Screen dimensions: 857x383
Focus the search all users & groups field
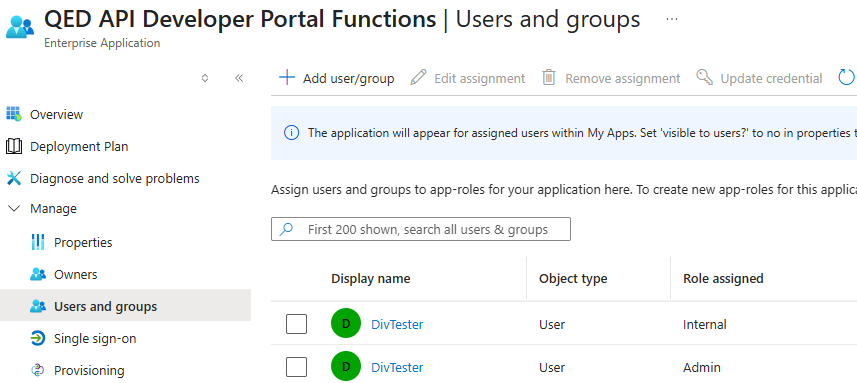pos(421,229)
